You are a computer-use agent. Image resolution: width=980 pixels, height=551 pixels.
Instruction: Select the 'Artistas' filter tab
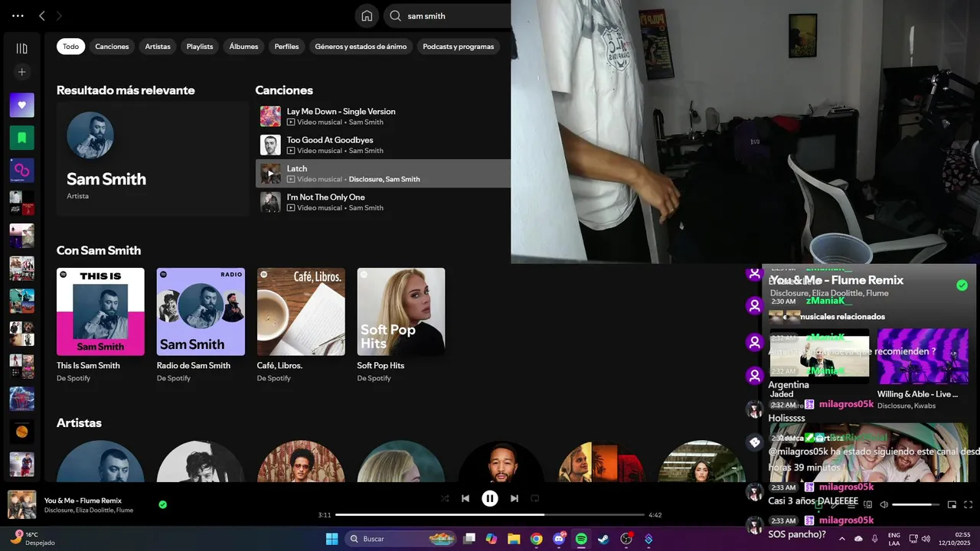(x=158, y=47)
